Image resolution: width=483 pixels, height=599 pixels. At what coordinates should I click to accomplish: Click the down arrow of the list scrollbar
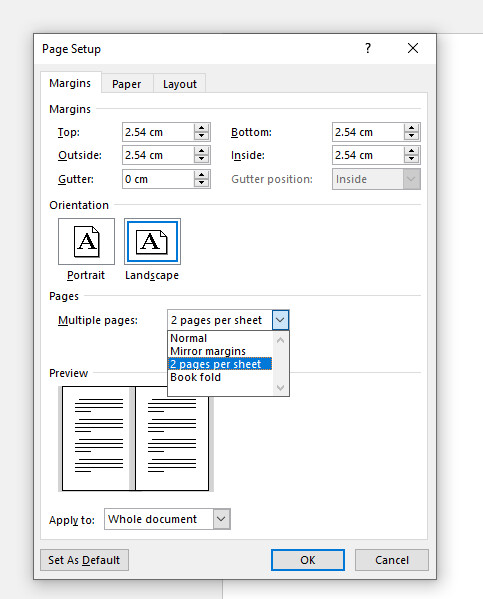280,388
